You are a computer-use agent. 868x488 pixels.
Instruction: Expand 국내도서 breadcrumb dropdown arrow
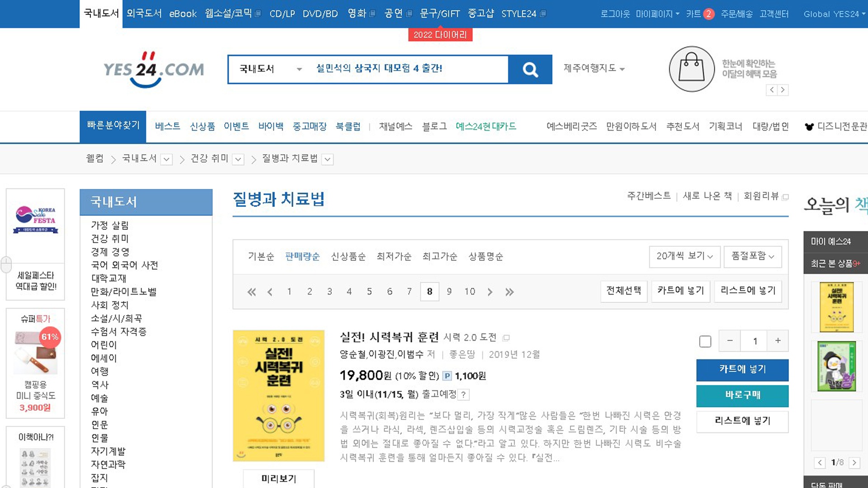pos(167,159)
